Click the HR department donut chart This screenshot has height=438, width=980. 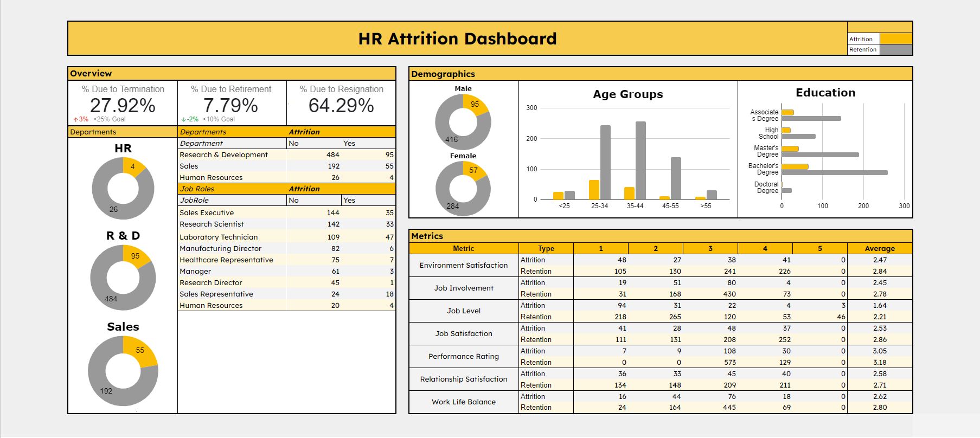(x=123, y=188)
